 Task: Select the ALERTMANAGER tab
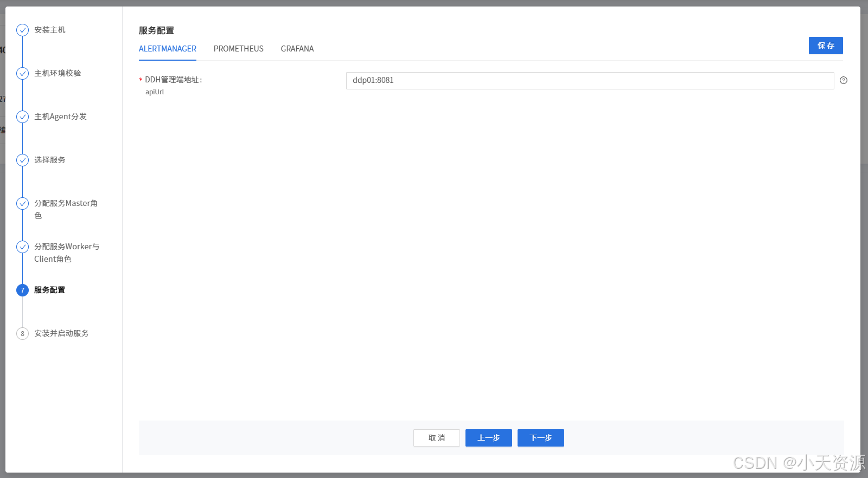tap(167, 49)
